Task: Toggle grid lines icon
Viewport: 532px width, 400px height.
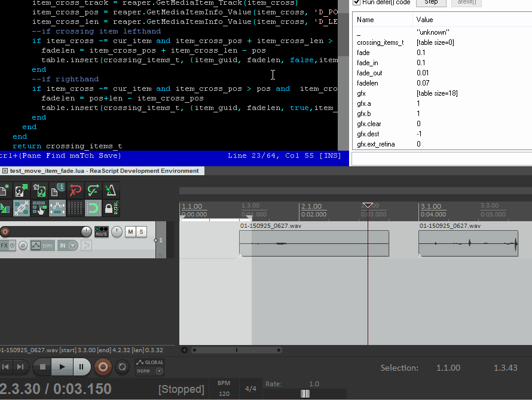Action: 75,208
